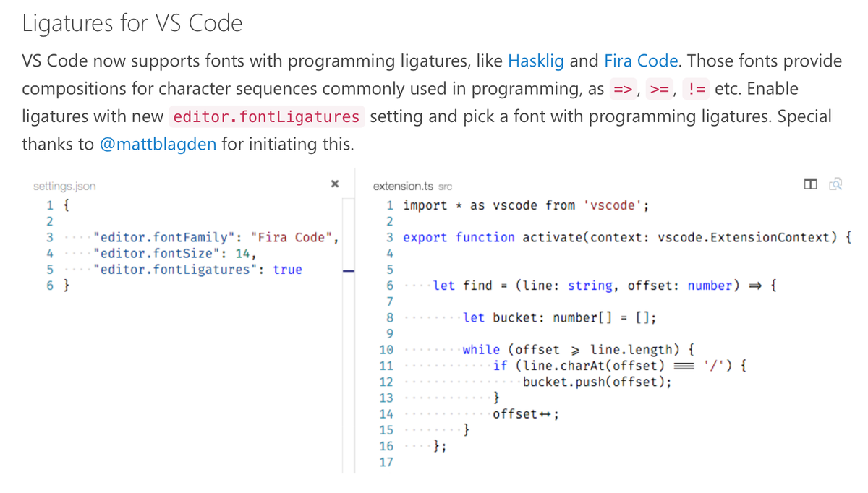Open the Fira Code link in the paragraph
This screenshot has height=493, width=868.
pos(641,61)
